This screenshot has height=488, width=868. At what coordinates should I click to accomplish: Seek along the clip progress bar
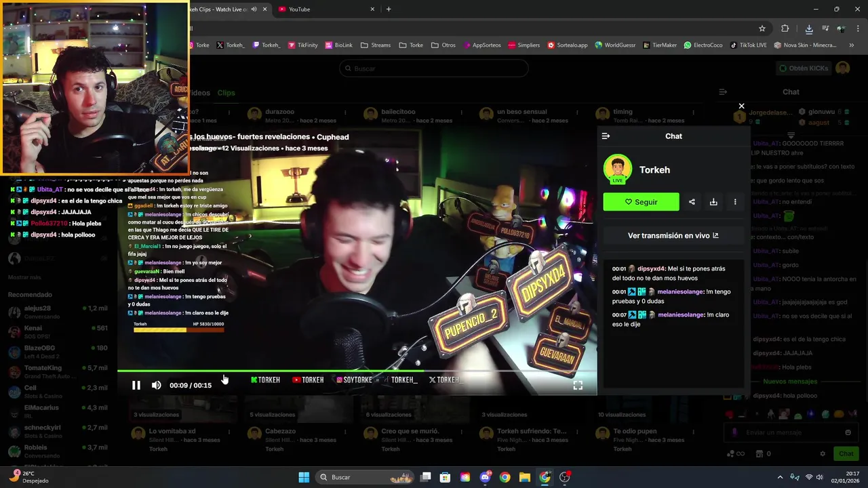point(357,371)
